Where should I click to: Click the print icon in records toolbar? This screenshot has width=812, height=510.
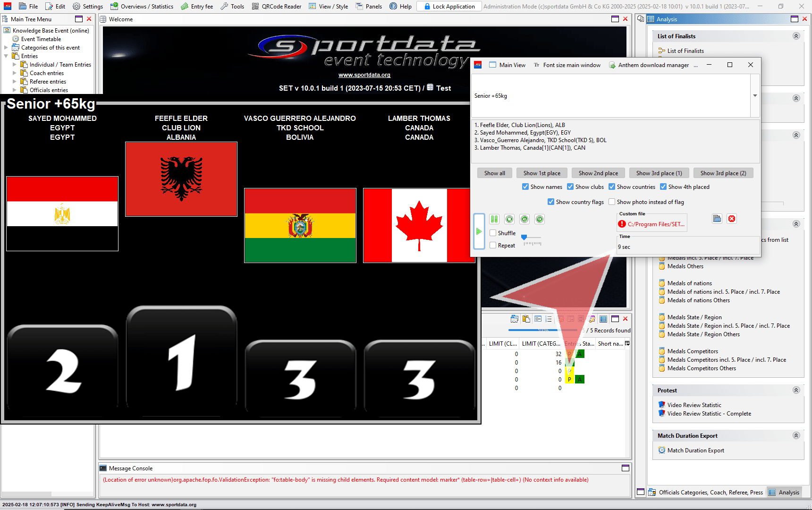tap(515, 319)
